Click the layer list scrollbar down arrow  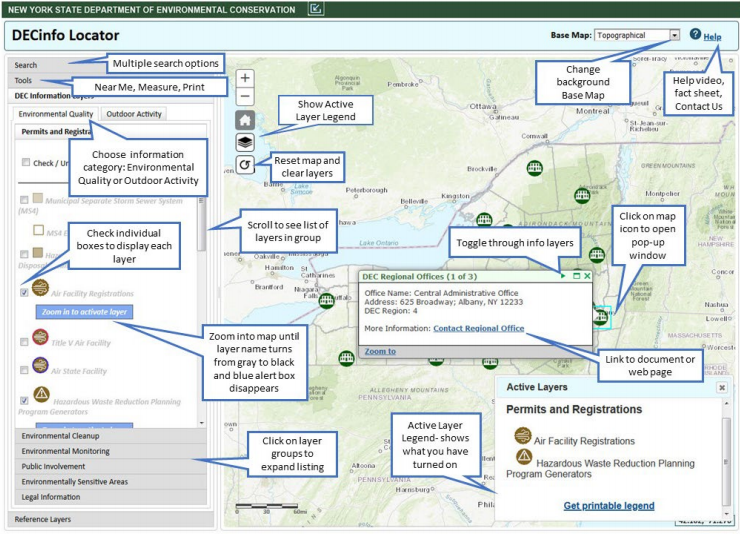(202, 423)
